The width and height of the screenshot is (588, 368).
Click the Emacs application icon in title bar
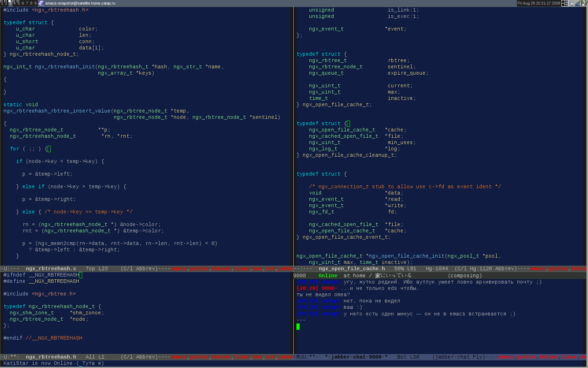pyautogui.click(x=41, y=3)
